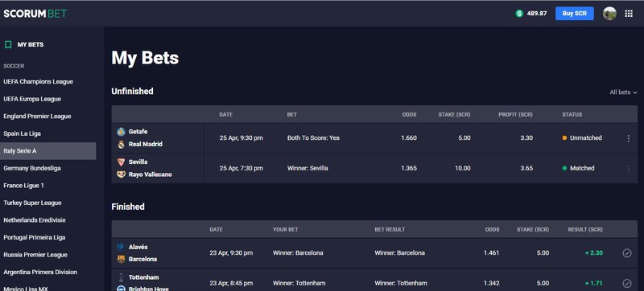644x291 pixels.
Task: Select Mexico Liga MX
Action: pyautogui.click(x=26, y=288)
